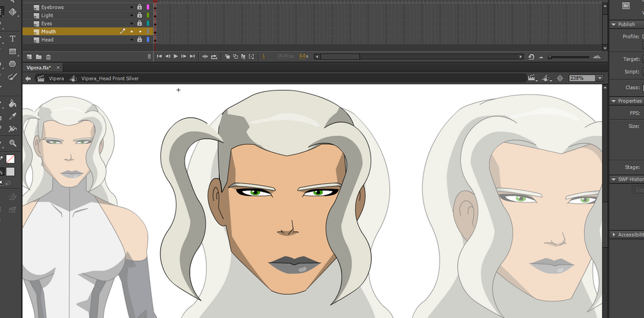644x318 pixels.
Task: Click Head layer blue outline swatch
Action: click(148, 40)
